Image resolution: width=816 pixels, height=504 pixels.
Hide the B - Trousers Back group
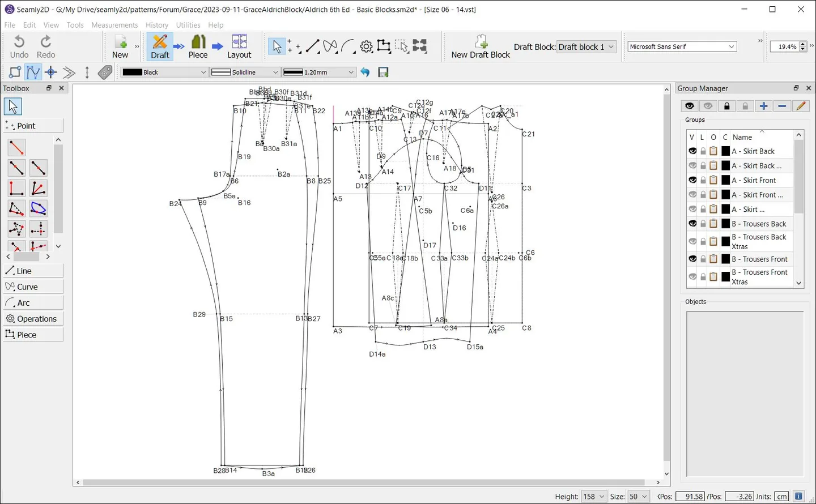pos(692,224)
